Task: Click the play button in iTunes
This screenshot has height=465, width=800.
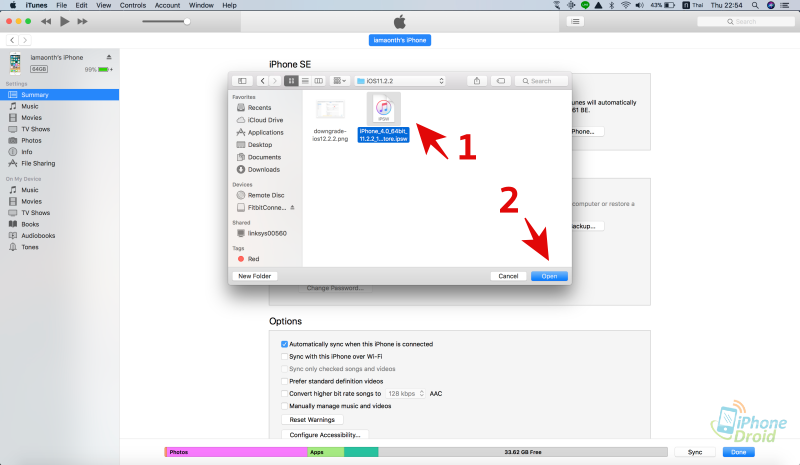Action: click(x=65, y=21)
